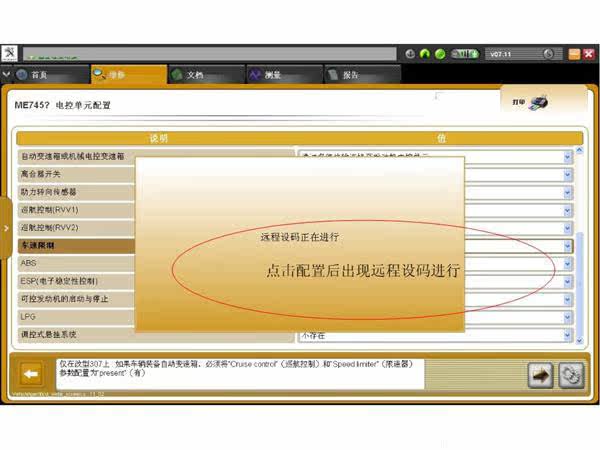Click the V07.11 version label
Viewport: 600px width, 450px height.
[501, 54]
